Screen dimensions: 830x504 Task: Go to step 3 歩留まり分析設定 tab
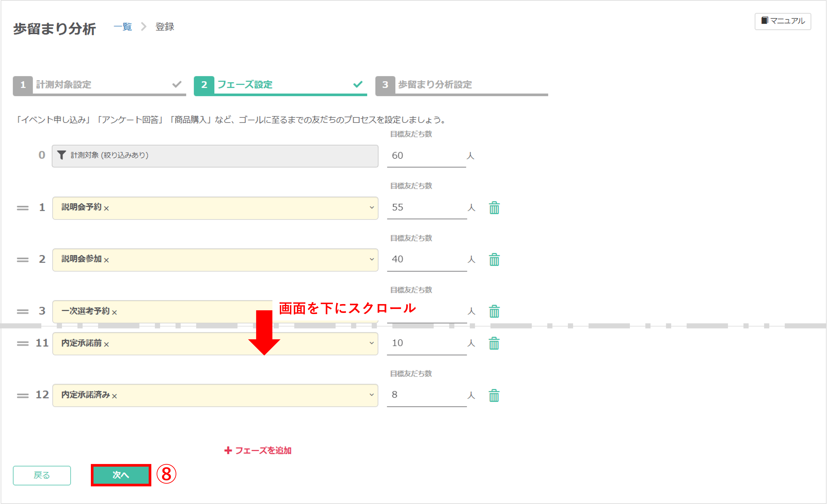tap(461, 84)
